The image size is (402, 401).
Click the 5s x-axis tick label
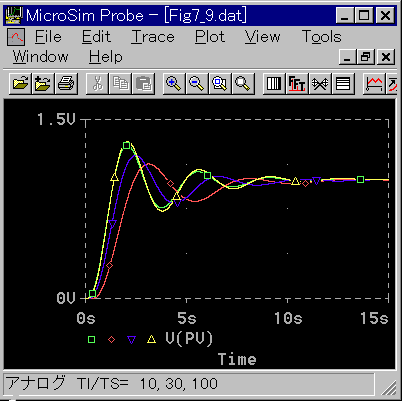187,318
